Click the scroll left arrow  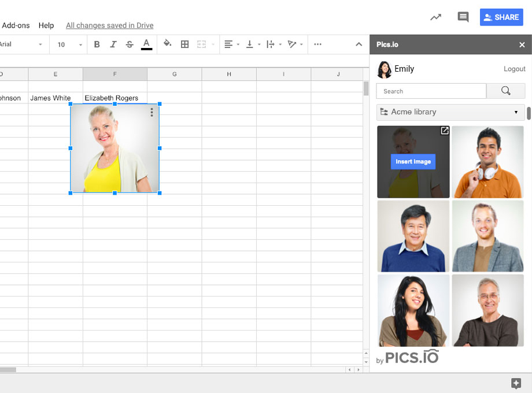[x=349, y=370]
